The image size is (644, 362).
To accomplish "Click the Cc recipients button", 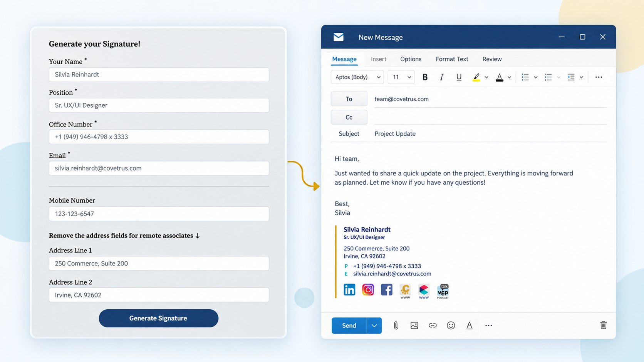I will [349, 117].
